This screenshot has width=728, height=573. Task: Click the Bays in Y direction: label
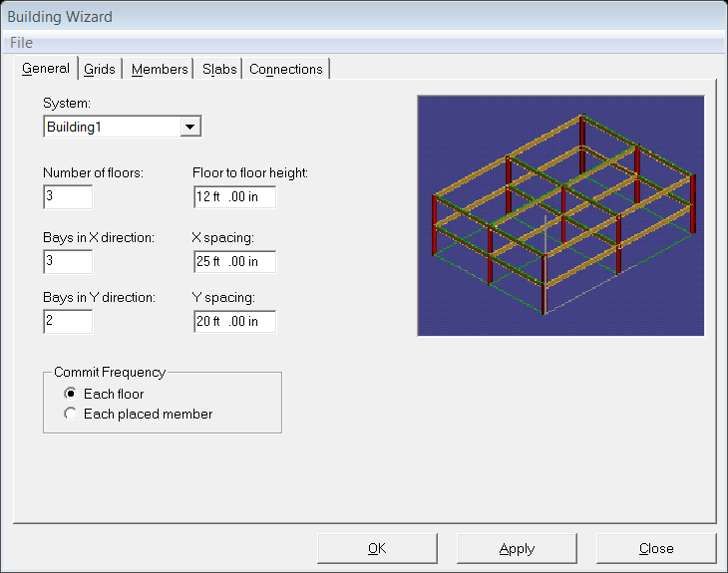(x=99, y=297)
